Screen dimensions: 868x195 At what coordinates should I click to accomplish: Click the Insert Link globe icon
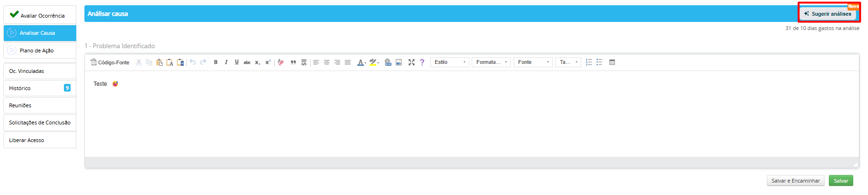[x=388, y=62]
